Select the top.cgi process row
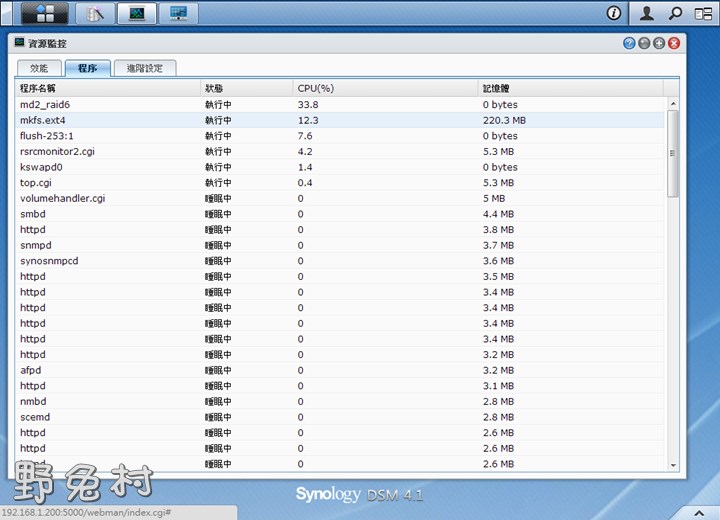Screen dimensions: 720x520 340,183
